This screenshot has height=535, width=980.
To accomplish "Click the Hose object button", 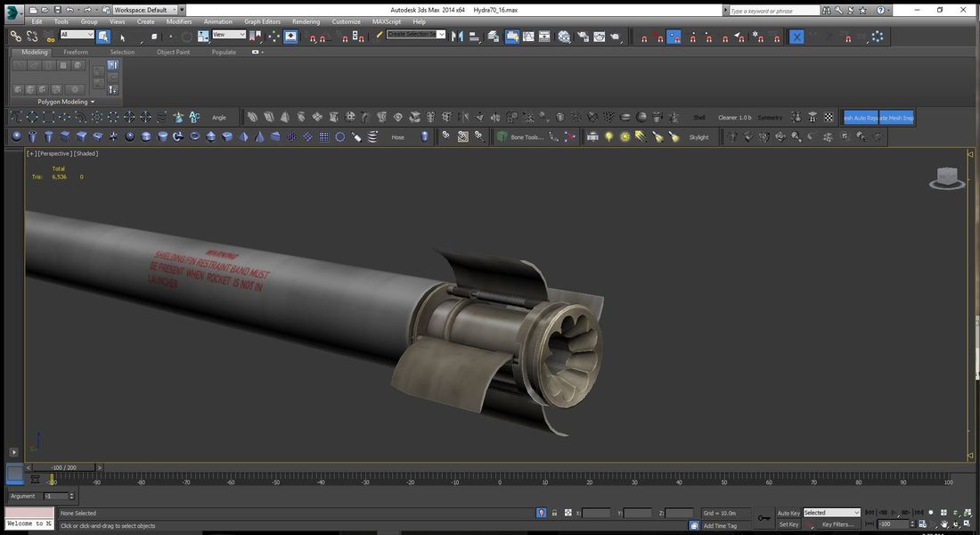I will click(x=397, y=137).
